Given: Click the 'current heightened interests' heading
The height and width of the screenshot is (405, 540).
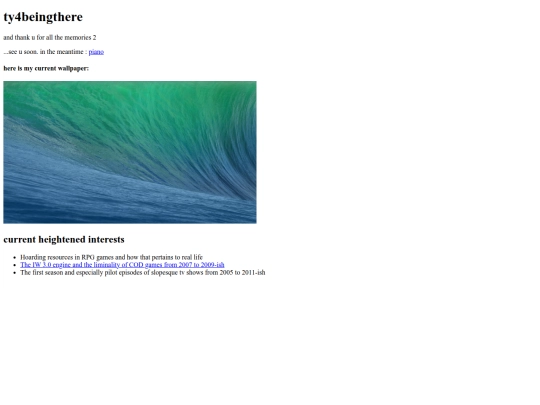Looking at the screenshot, I should coord(64,239).
